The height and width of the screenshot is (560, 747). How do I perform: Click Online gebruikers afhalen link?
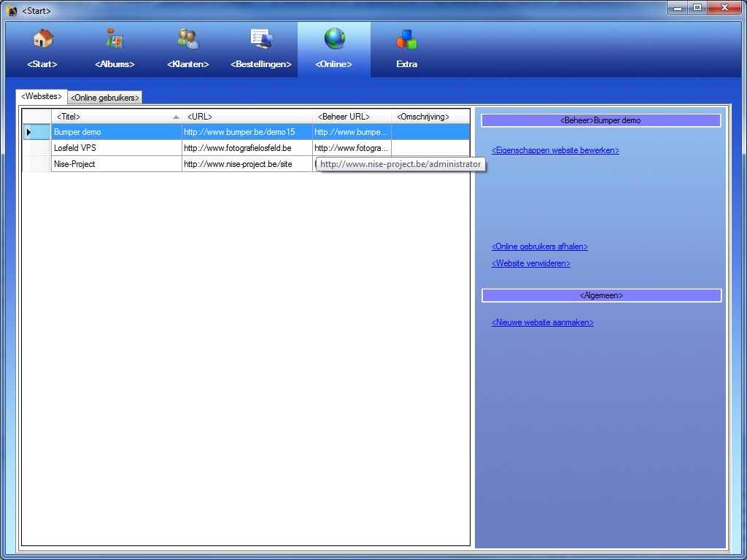(x=539, y=246)
